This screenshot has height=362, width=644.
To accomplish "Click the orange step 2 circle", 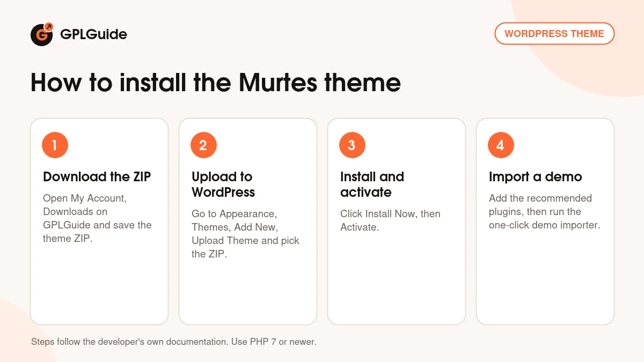I will pyautogui.click(x=203, y=145).
